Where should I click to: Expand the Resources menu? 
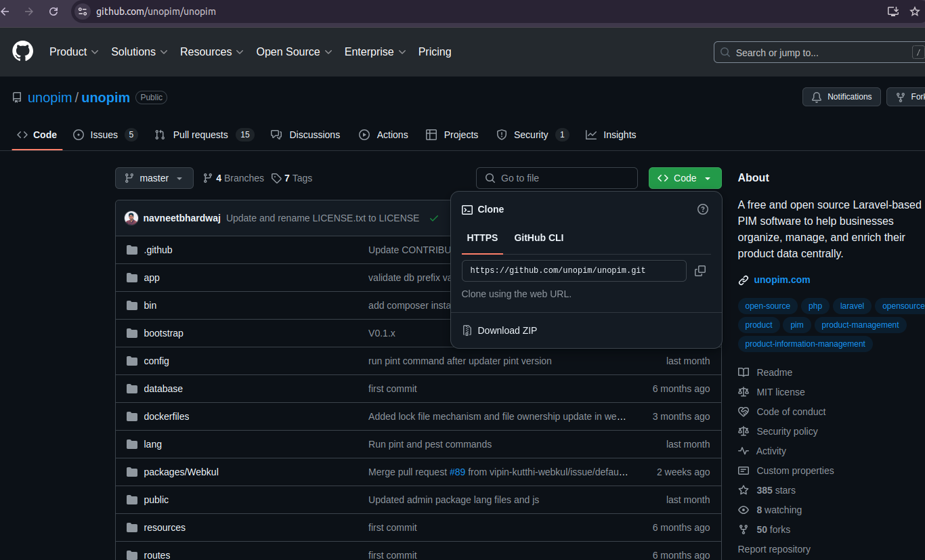point(211,51)
